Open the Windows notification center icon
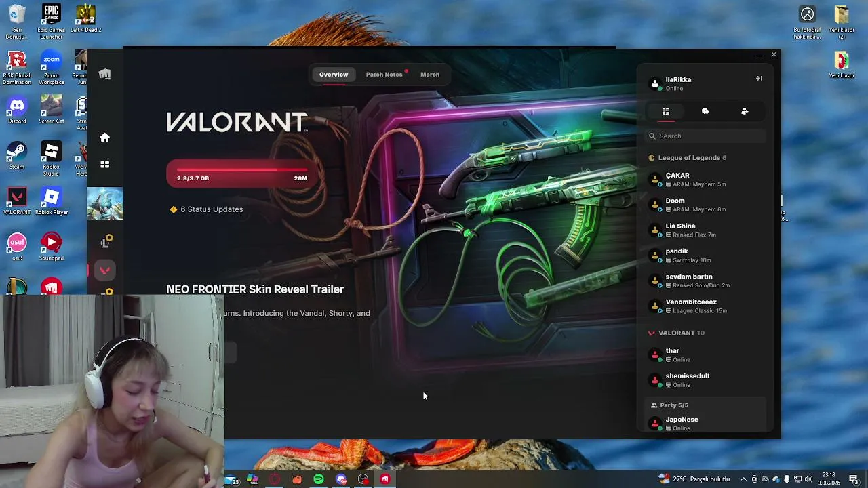 pyautogui.click(x=853, y=479)
